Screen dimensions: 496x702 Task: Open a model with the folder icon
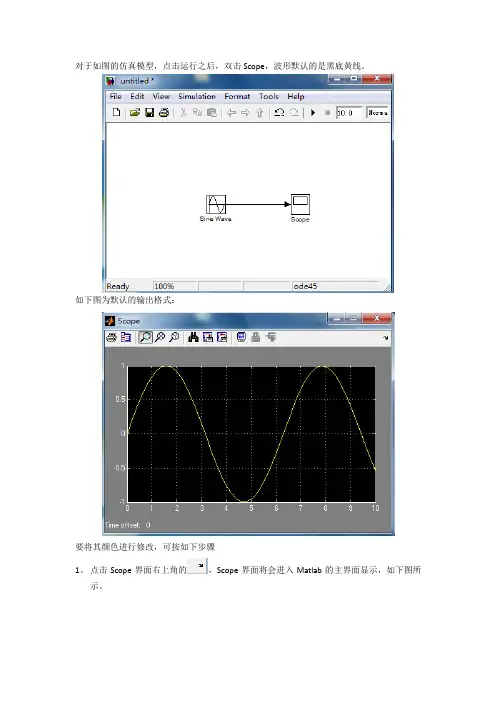click(x=134, y=112)
